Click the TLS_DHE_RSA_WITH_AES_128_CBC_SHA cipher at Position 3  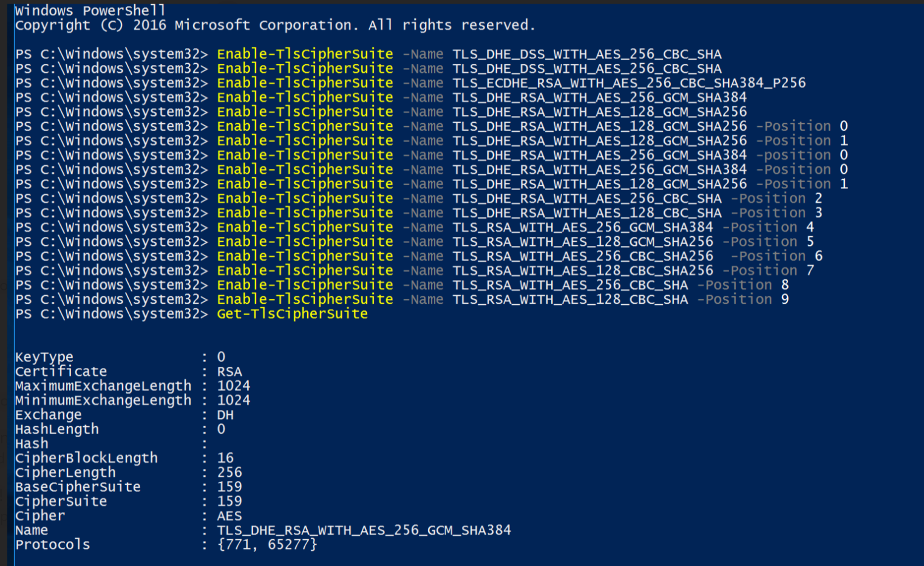[587, 213]
